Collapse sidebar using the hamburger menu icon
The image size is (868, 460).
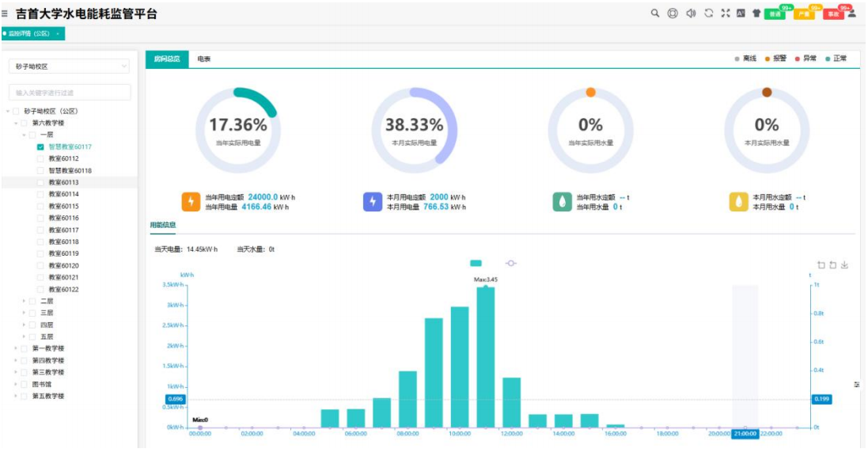coord(5,13)
